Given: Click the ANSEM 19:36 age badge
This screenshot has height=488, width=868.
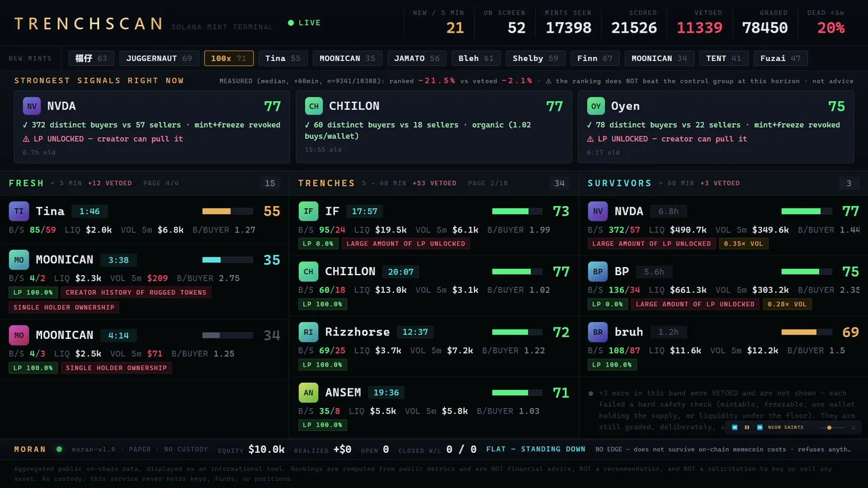Looking at the screenshot, I should click(x=386, y=392).
